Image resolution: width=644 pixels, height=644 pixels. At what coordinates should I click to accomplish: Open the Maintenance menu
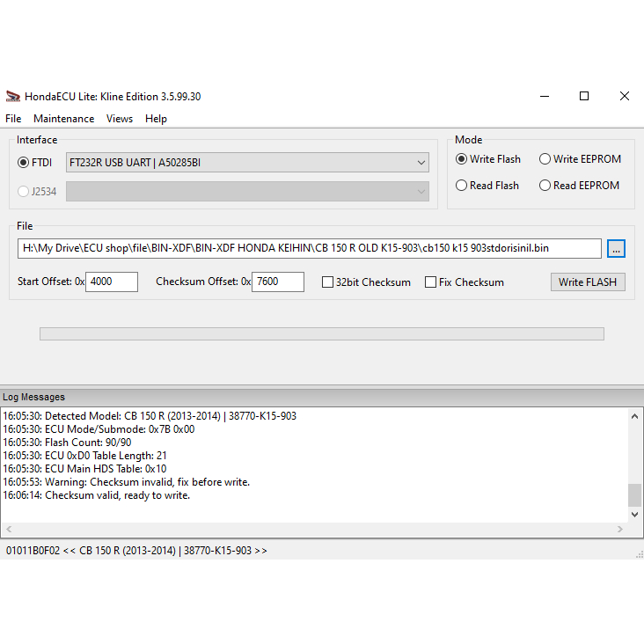[63, 119]
